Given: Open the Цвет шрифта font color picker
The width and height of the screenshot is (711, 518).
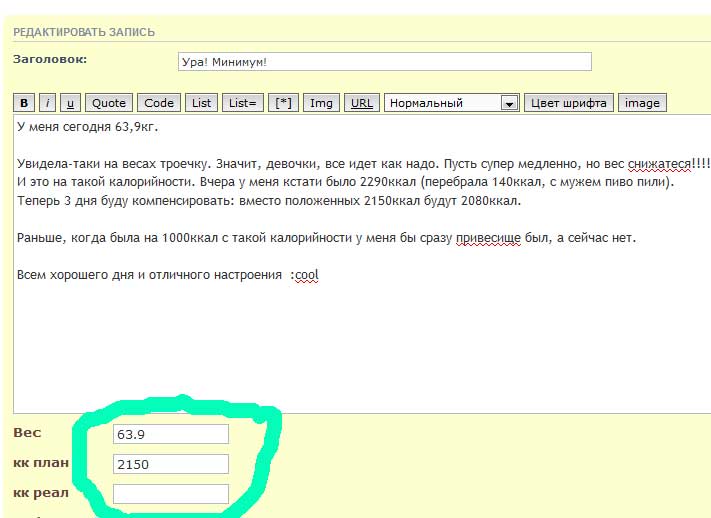Looking at the screenshot, I should point(568,103).
